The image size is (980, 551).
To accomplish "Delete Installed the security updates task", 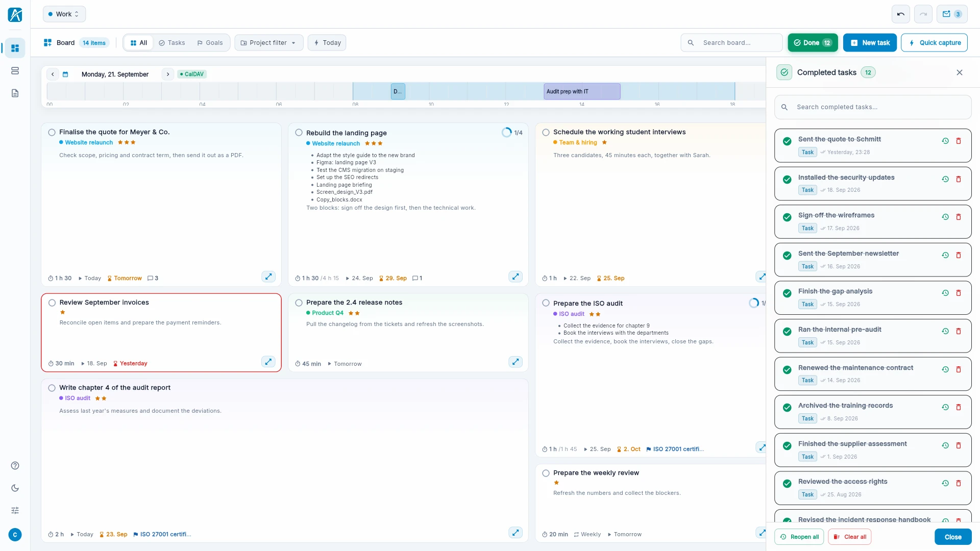I will tap(959, 179).
